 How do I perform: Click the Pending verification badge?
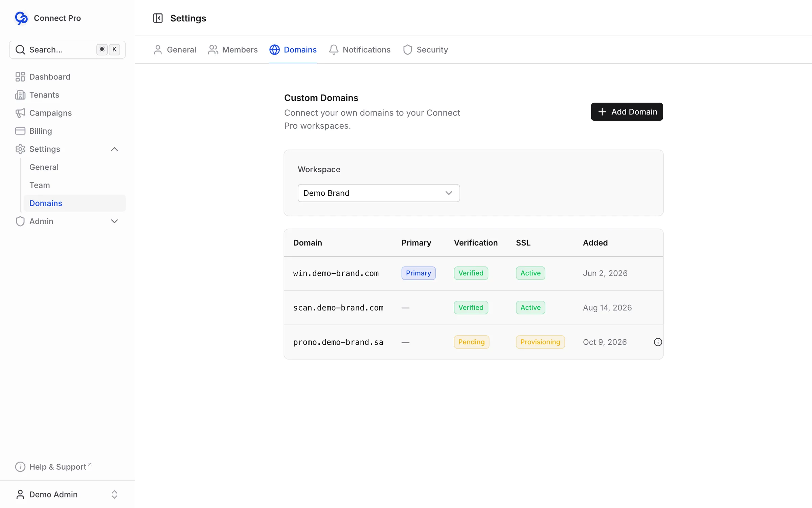[x=471, y=342]
